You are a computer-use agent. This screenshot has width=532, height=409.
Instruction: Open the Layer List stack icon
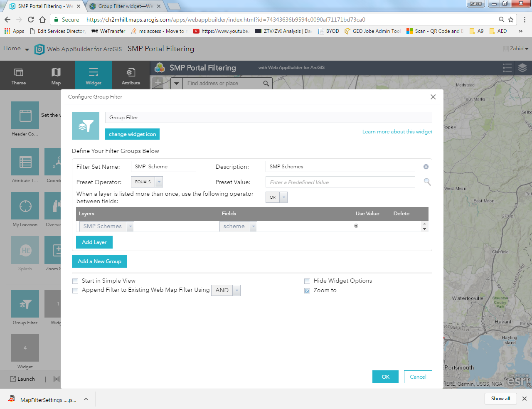pos(522,68)
